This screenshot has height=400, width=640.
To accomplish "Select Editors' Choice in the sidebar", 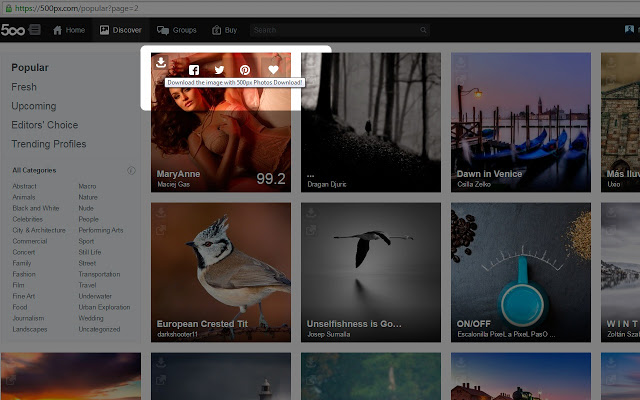I will [45, 125].
